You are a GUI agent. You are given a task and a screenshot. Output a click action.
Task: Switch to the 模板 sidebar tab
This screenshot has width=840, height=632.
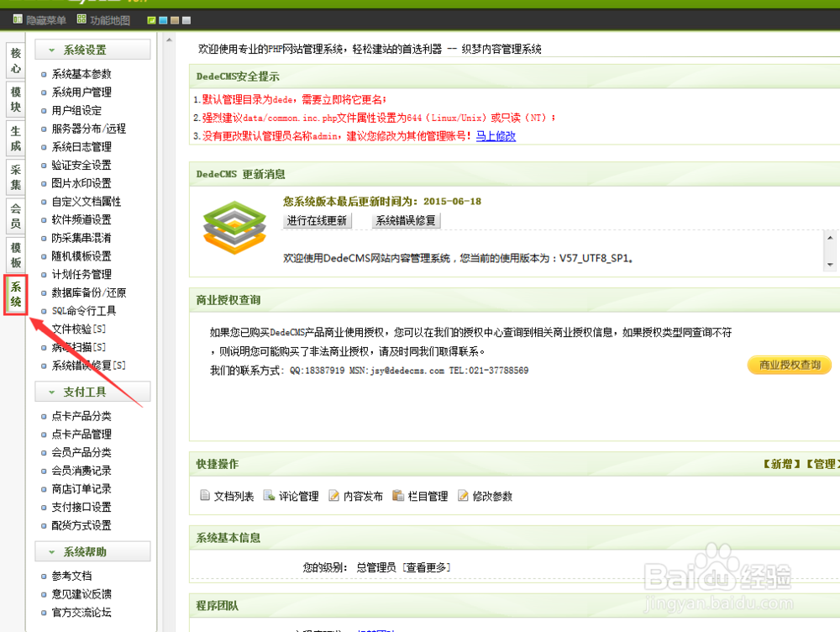(14, 256)
